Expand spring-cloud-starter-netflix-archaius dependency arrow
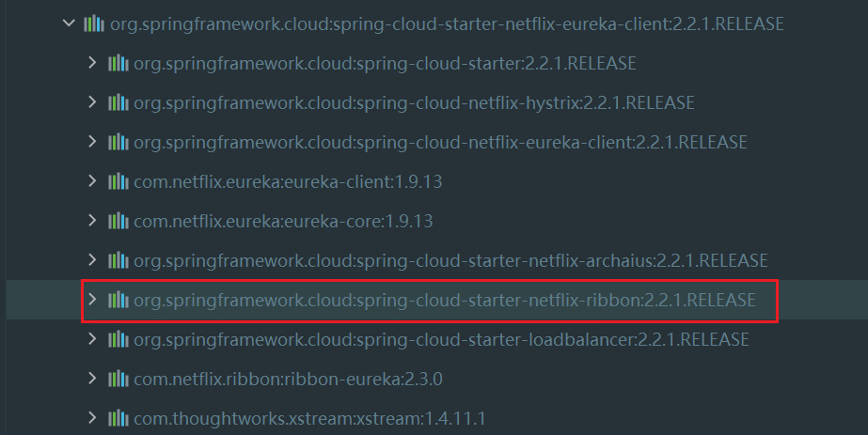 point(91,260)
